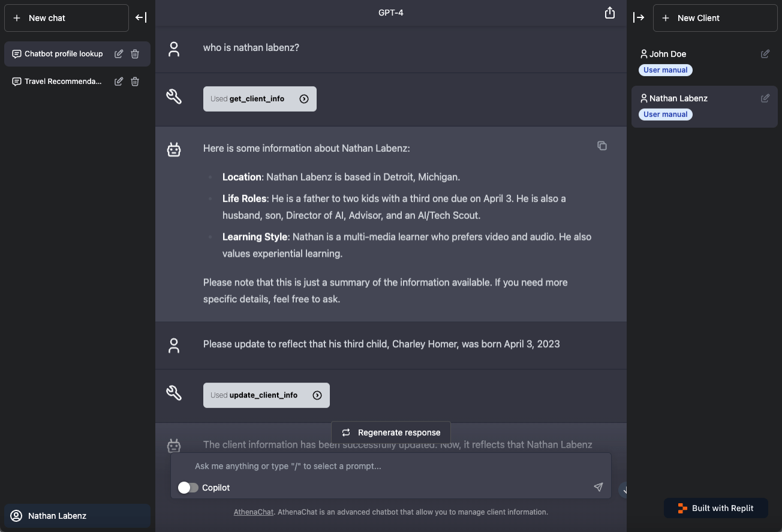Open the Travel Recommendations conversation
782x532 pixels.
point(63,82)
